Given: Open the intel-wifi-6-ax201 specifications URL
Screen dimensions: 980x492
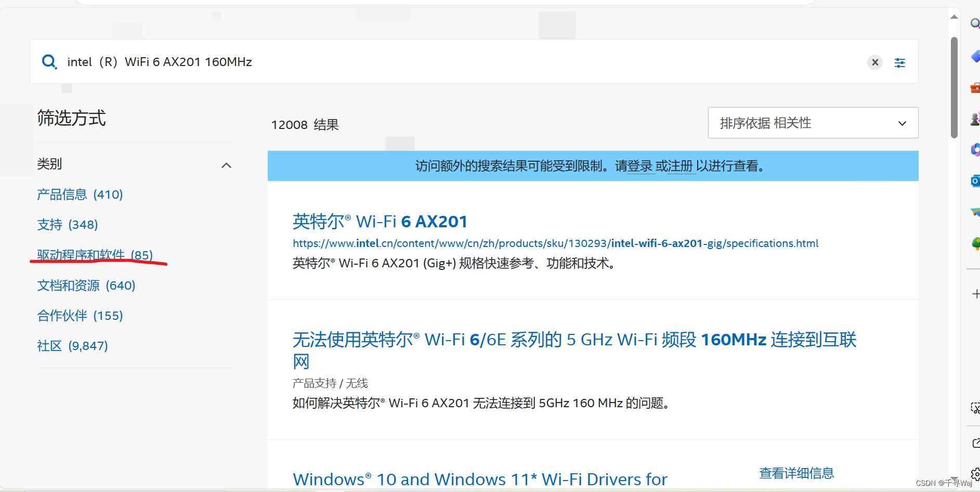Looking at the screenshot, I should point(555,243).
